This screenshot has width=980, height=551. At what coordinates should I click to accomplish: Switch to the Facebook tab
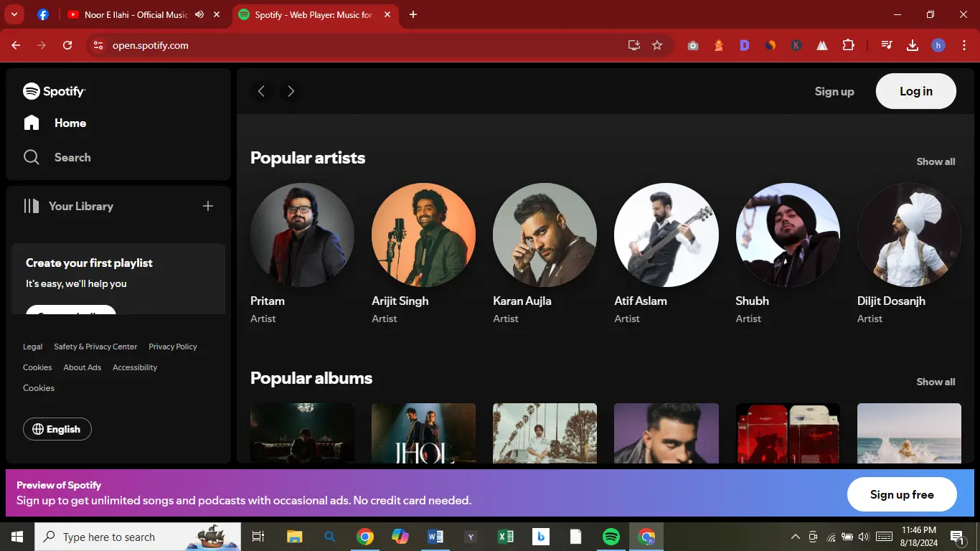point(43,14)
